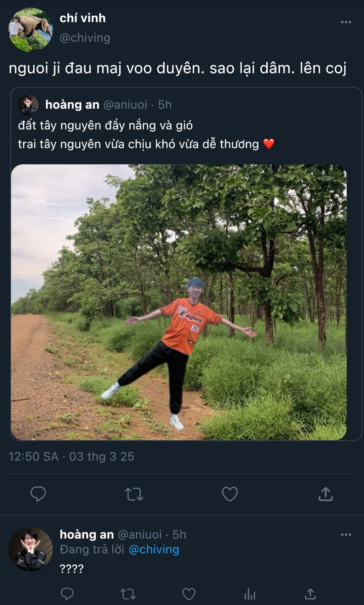364x605 pixels.
Task: Open the @chiving mention link in the reply
Action: (x=154, y=550)
